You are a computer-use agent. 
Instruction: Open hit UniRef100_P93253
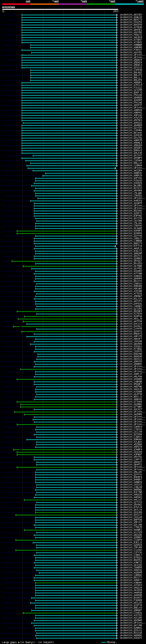coord(131,22)
